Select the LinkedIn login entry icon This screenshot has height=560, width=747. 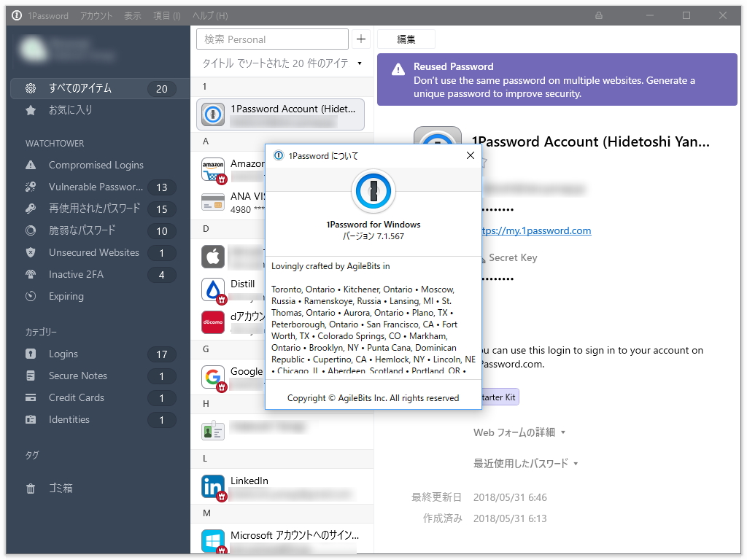pos(212,486)
